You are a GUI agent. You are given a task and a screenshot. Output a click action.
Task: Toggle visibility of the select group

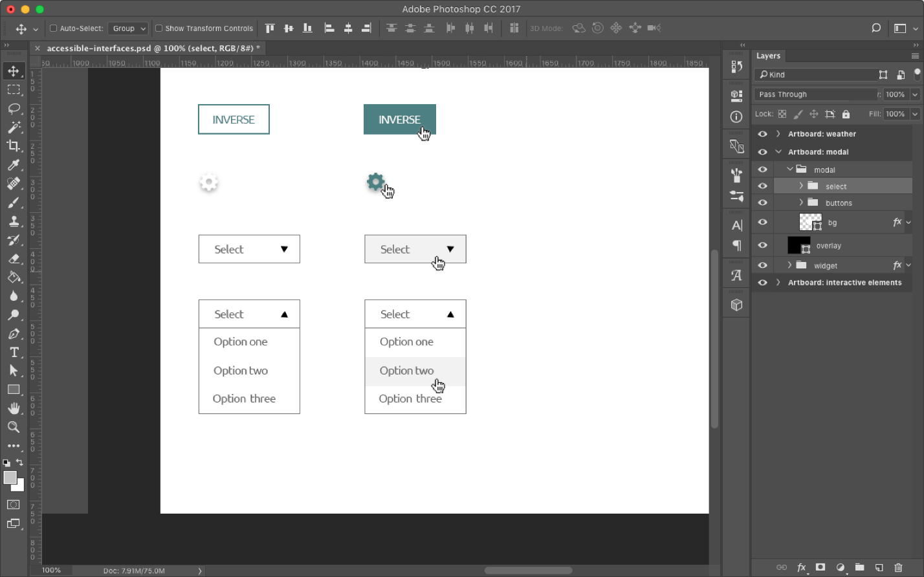pyautogui.click(x=762, y=186)
